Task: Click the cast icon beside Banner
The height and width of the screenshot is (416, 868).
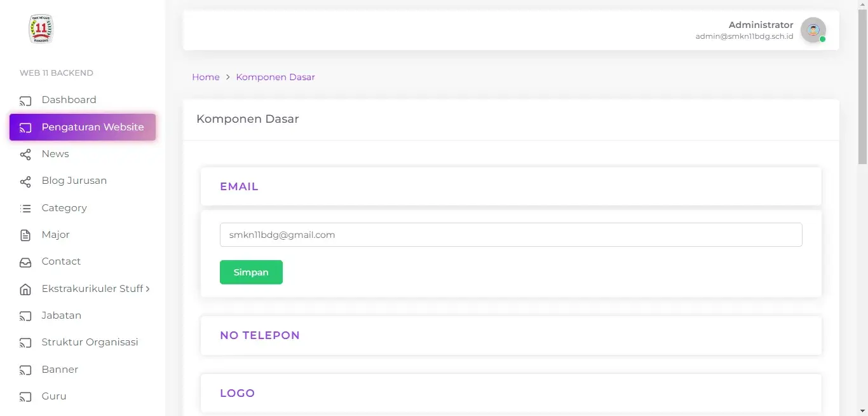Action: point(25,370)
